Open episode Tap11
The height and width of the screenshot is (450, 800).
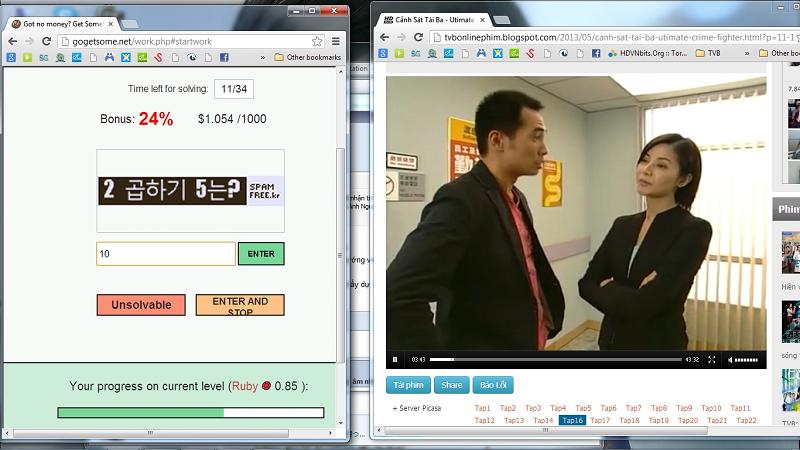pos(740,408)
